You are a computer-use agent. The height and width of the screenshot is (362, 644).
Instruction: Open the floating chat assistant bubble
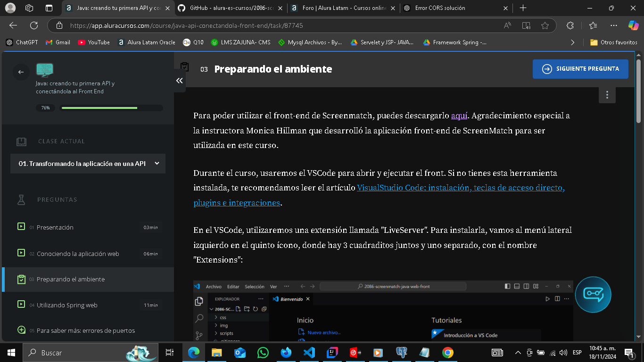[x=593, y=294]
